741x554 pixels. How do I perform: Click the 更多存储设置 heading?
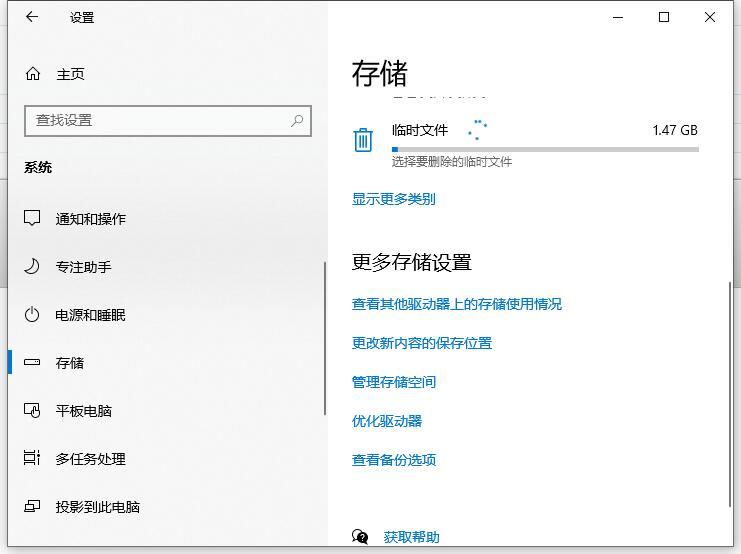click(412, 262)
